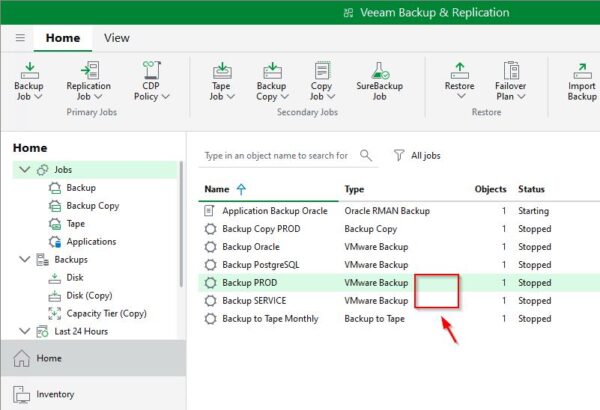
Task: Select Capacity Tier (Copy) in tree
Action: point(106,314)
